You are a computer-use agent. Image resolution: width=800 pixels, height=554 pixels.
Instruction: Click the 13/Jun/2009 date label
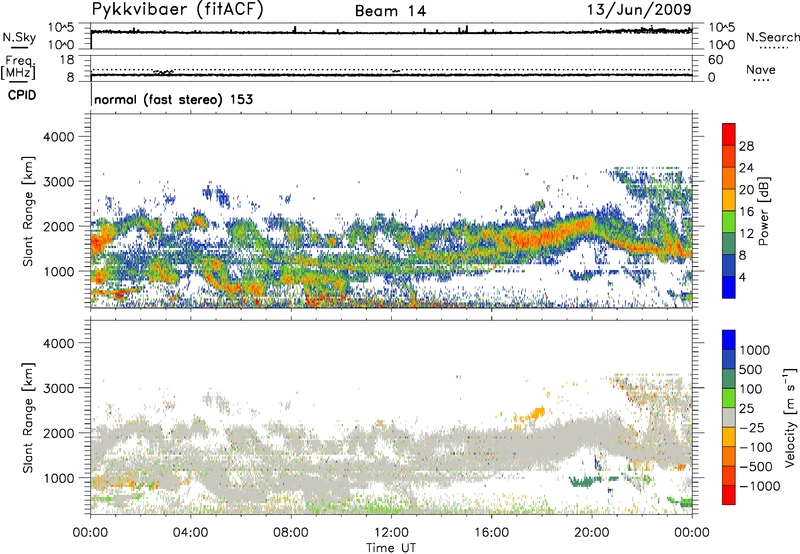tap(639, 9)
